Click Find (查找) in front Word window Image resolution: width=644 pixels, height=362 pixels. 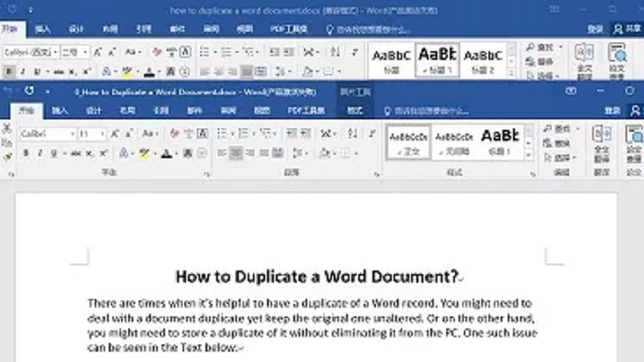pos(558,129)
